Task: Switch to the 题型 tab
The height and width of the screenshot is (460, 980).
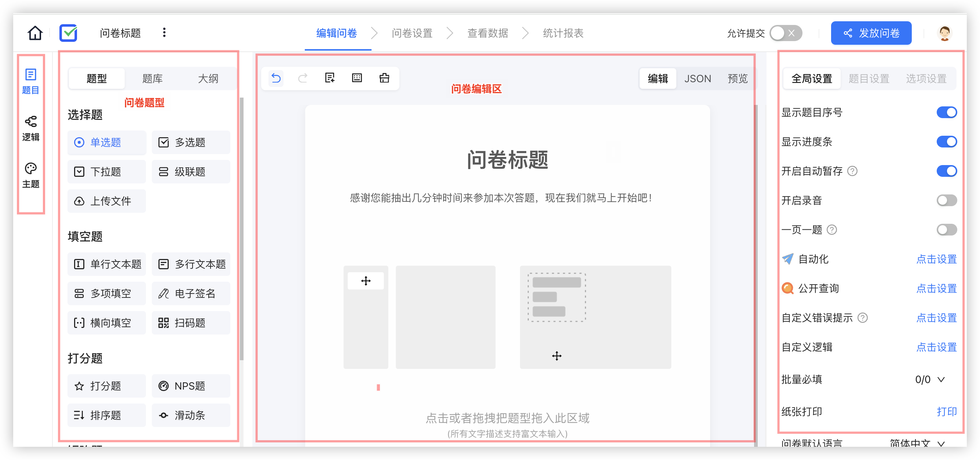Action: 96,79
